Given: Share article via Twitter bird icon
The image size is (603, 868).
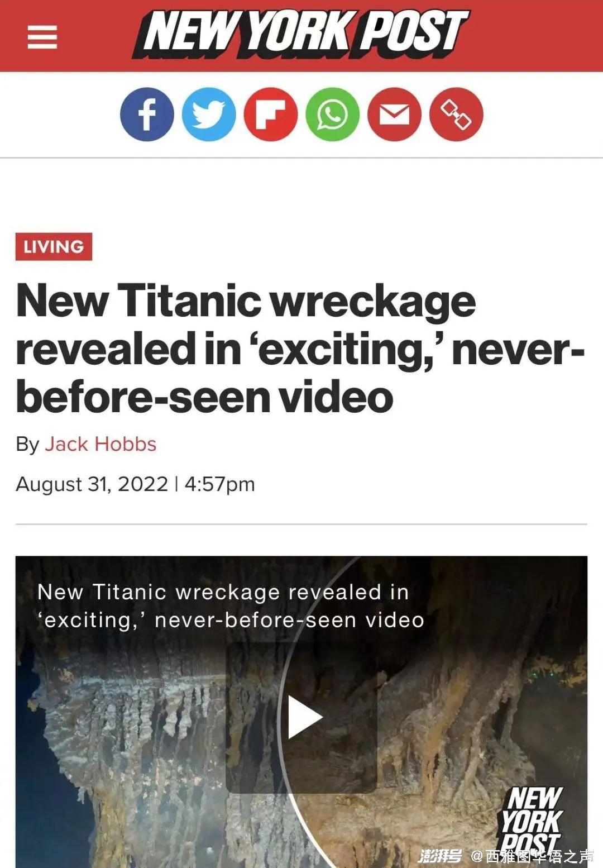Looking at the screenshot, I should 209,115.
